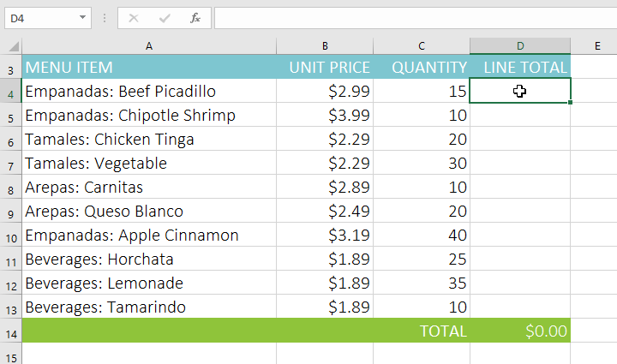Click the Enter checkmark formula bar icon
The height and width of the screenshot is (364, 617).
click(x=165, y=17)
